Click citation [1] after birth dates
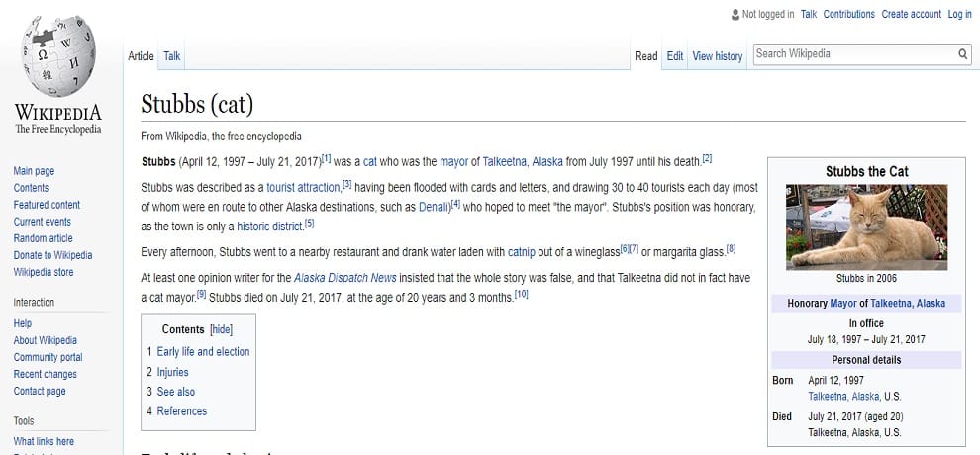Screen dimensions: 980x455 (326, 158)
